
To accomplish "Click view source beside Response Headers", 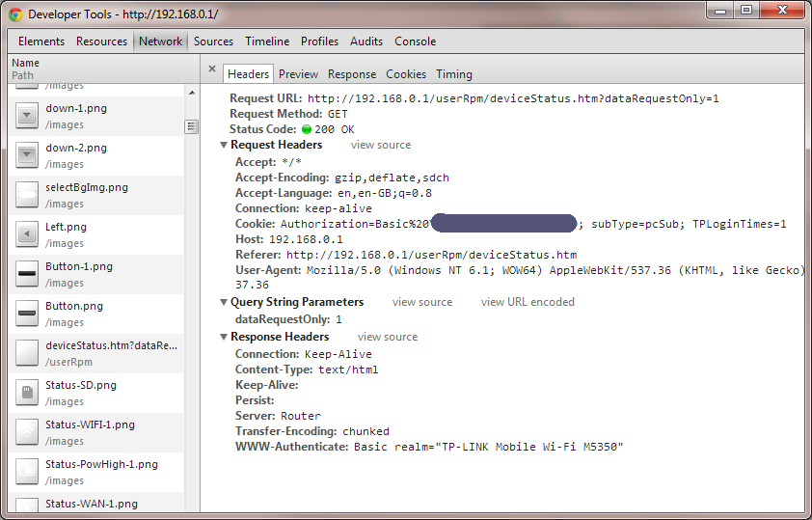I will [388, 337].
